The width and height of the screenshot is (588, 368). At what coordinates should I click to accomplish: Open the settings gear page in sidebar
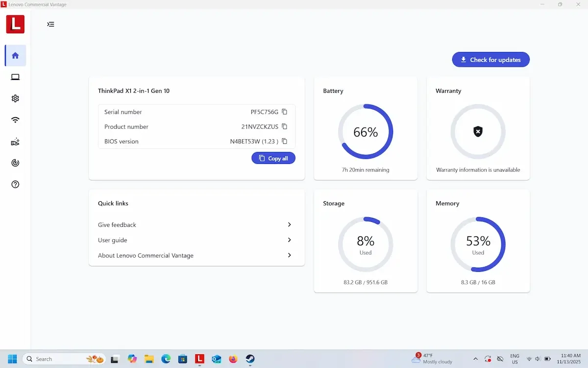coord(15,99)
